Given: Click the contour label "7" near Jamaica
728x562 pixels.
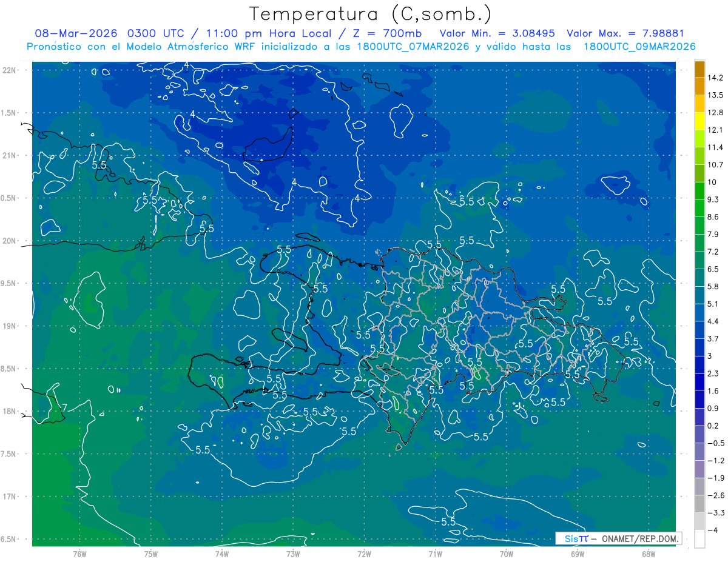Looking at the screenshot, I should pyautogui.click(x=65, y=406).
